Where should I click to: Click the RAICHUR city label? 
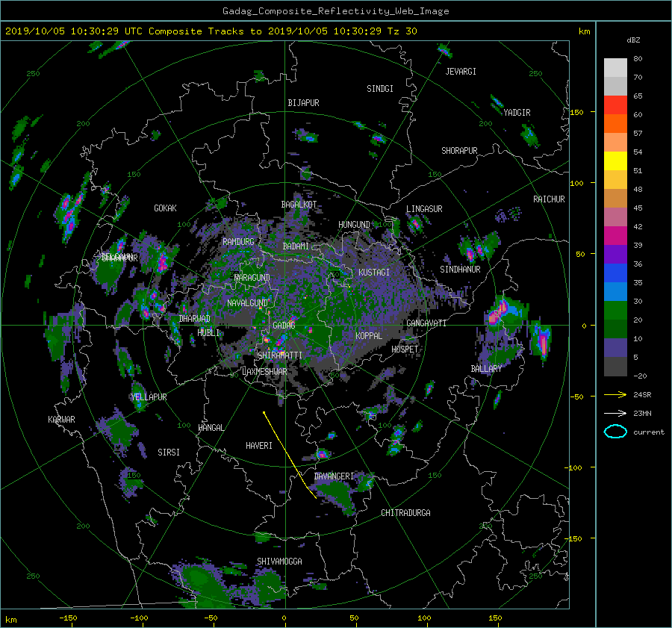click(x=549, y=199)
